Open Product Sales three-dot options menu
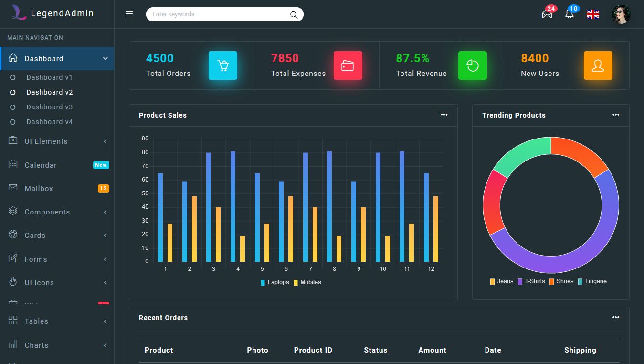The width and height of the screenshot is (644, 364). pyautogui.click(x=444, y=115)
